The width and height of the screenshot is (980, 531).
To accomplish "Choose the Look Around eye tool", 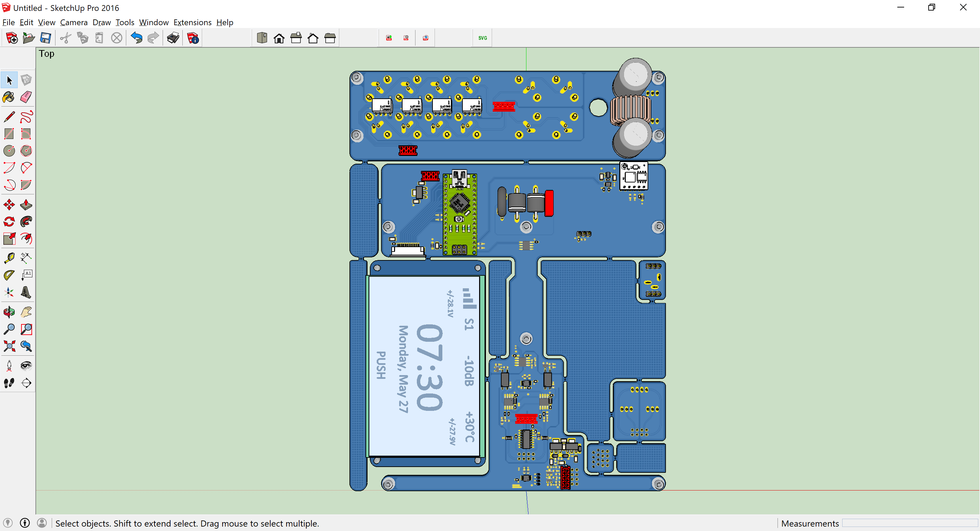I will pyautogui.click(x=26, y=366).
